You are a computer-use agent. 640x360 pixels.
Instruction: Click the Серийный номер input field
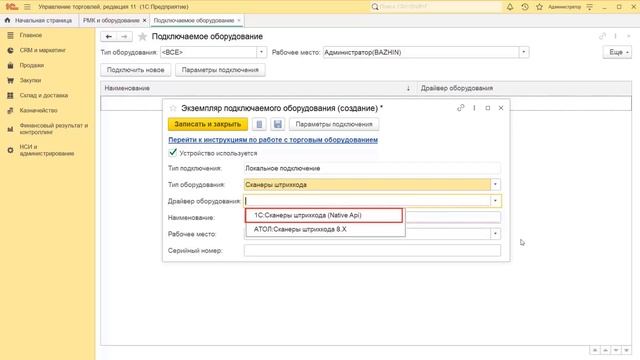[x=372, y=251]
